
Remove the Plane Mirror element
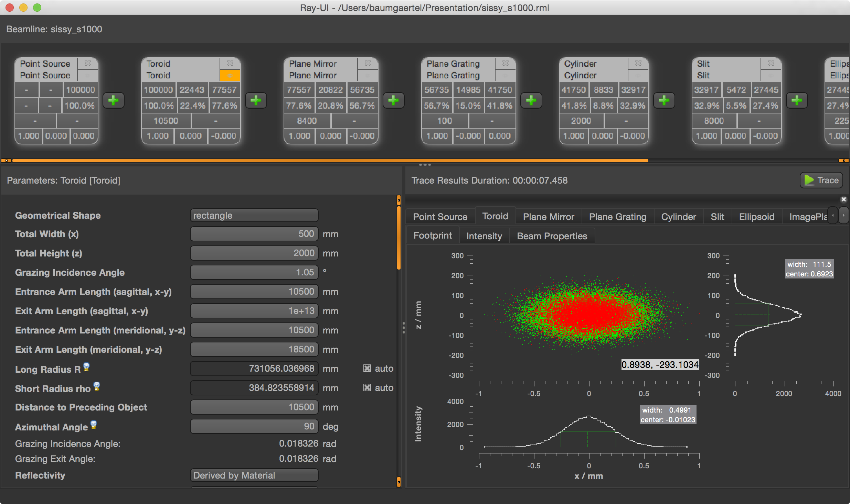coord(368,63)
